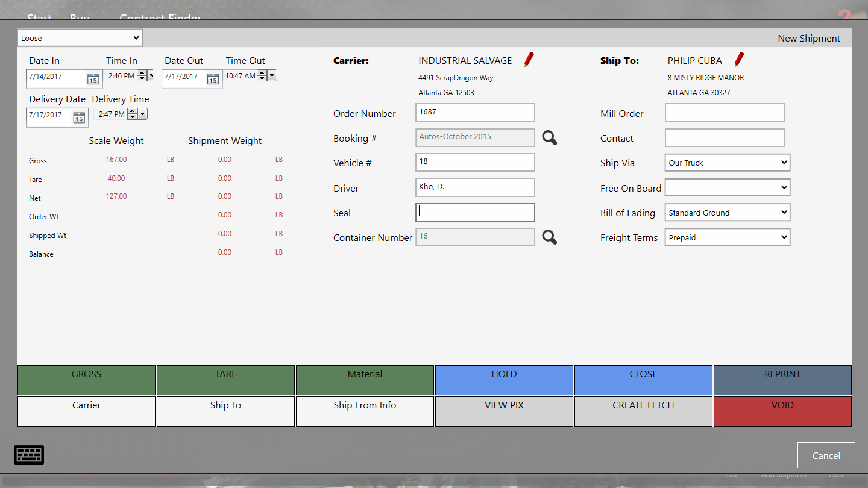This screenshot has width=868, height=488.
Task: Open the Date In calendar picker
Action: [x=93, y=79]
